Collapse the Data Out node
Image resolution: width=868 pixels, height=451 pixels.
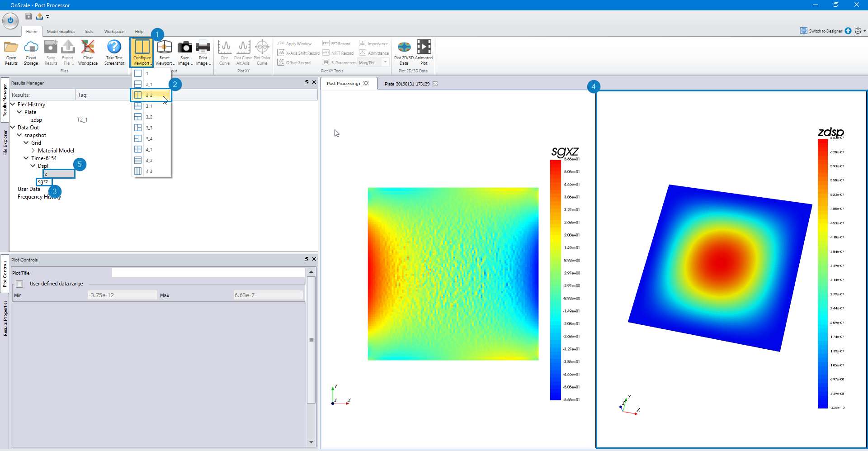tap(13, 127)
